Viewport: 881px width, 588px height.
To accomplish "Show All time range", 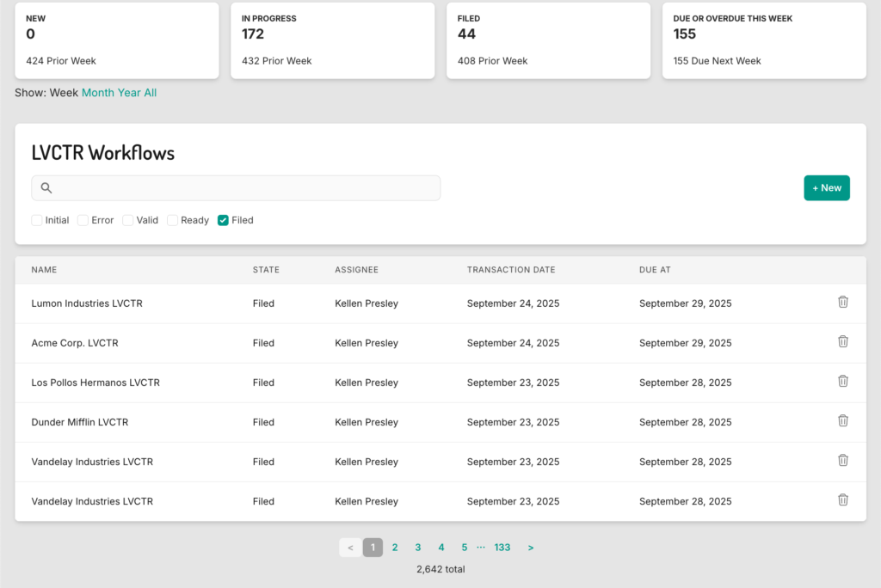I will point(151,93).
